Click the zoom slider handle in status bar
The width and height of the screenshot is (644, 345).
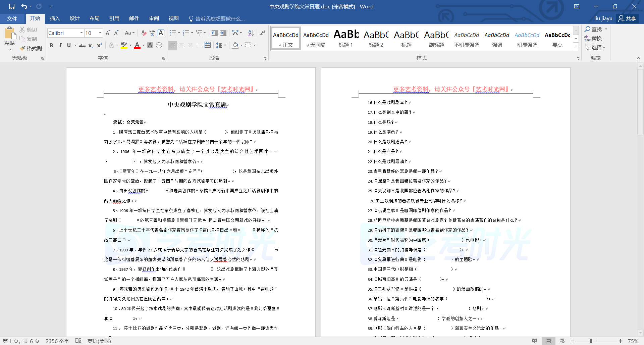tap(591, 341)
